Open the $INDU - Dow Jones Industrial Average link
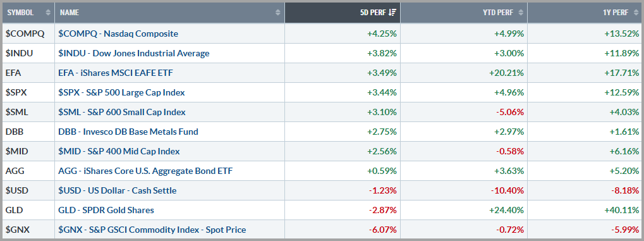This screenshot has height=241, width=644. point(134,53)
